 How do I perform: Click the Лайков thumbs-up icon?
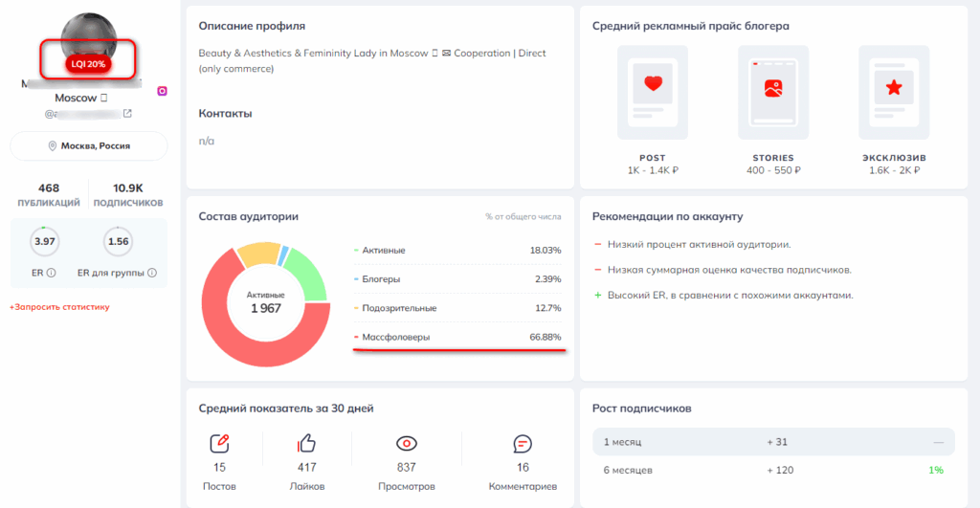(306, 444)
